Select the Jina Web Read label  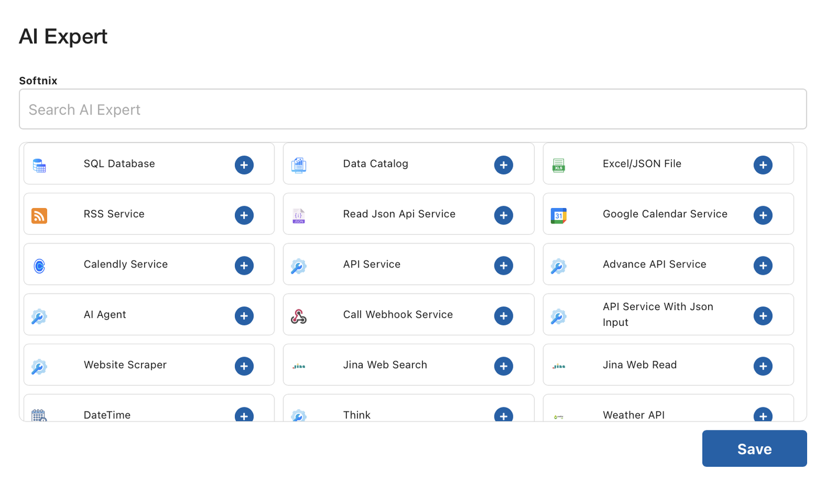(640, 365)
